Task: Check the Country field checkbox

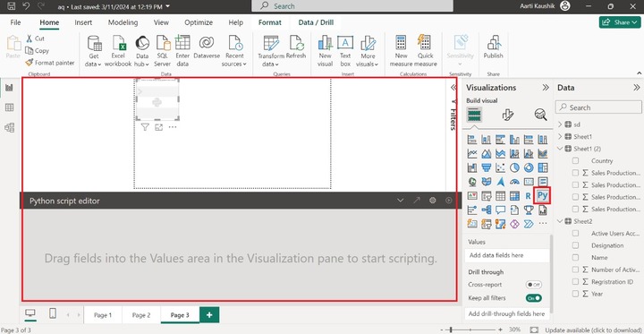Action: tap(575, 161)
